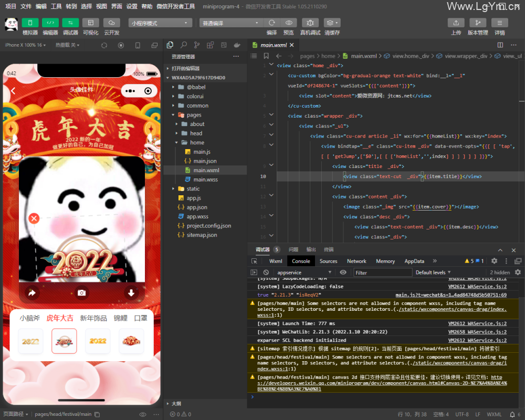Tap the camera button in the simulator
This screenshot has width=525, height=420.
pos(82,293)
